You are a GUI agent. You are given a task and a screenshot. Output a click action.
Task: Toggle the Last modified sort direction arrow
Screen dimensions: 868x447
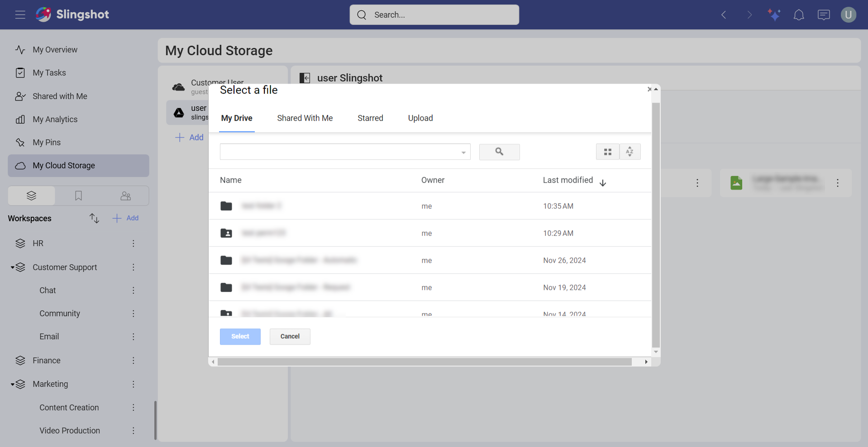point(603,183)
